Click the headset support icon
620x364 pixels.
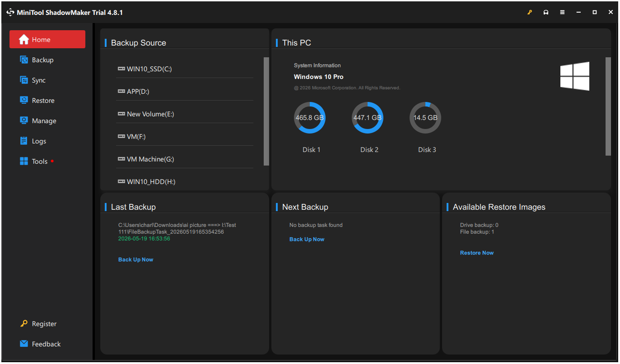pyautogui.click(x=546, y=13)
